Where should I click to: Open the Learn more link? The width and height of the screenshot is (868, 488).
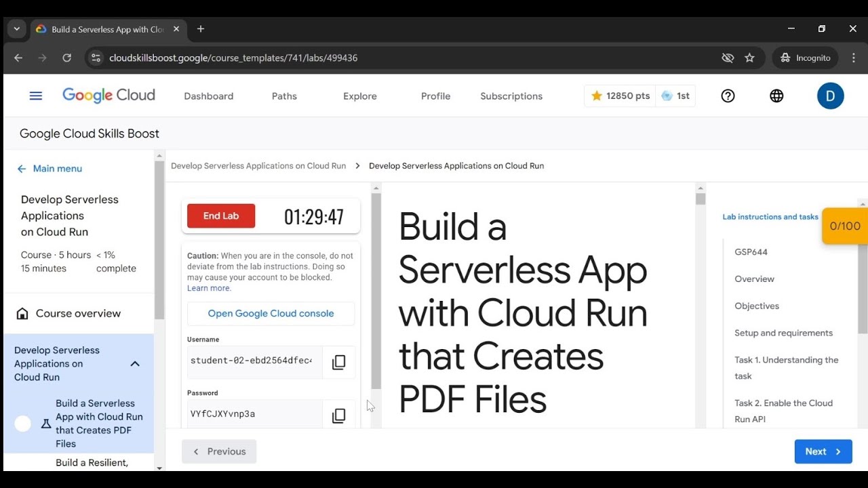(x=209, y=288)
